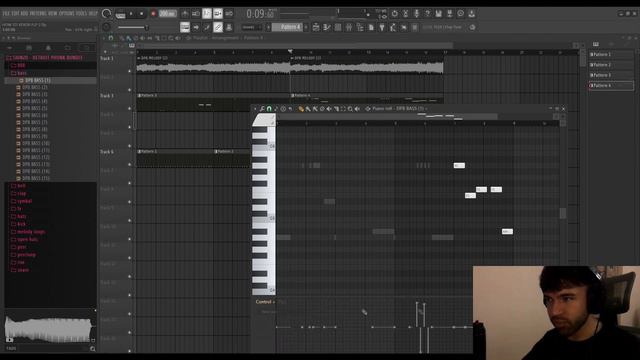
Task: Stop playback with the stop button
Action: 142,14
